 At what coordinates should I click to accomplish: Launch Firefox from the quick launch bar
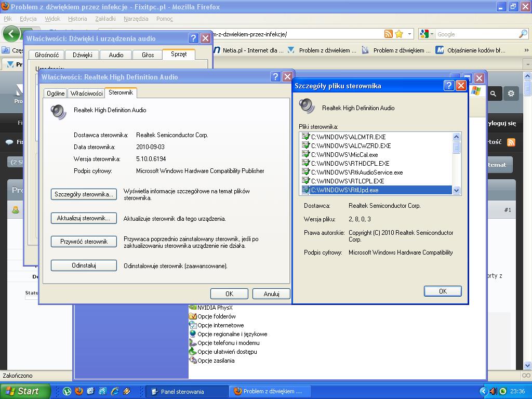tap(79, 391)
